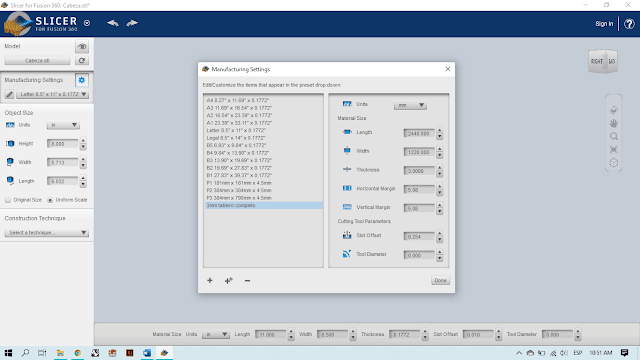This screenshot has width=640, height=360.
Task: Open bottom bar Units dropdown
Action: click(216, 334)
